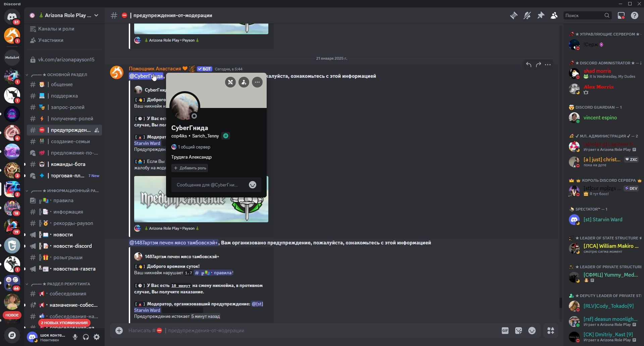This screenshot has height=346, width=644.
Task: Click the НОВОЕ servers indicator
Action: point(12,315)
